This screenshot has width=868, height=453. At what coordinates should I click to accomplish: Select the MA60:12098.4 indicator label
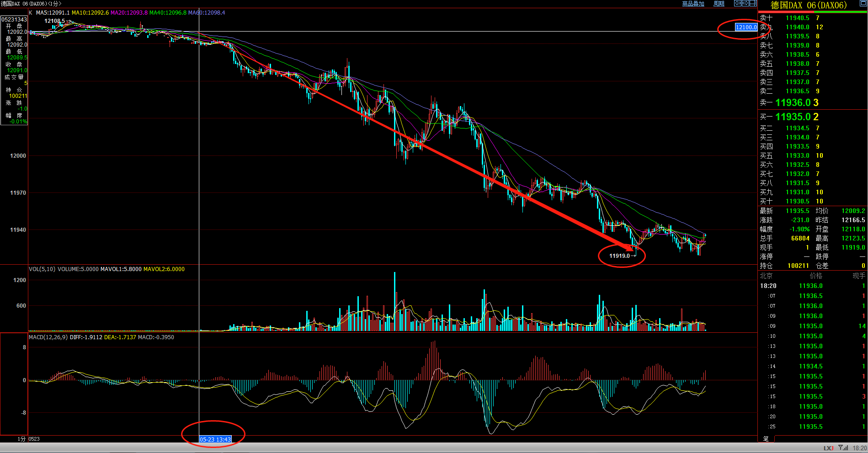click(x=207, y=13)
